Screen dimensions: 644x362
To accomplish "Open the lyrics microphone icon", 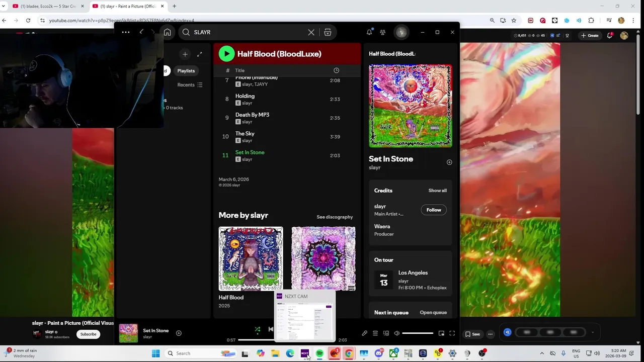I will (364, 333).
